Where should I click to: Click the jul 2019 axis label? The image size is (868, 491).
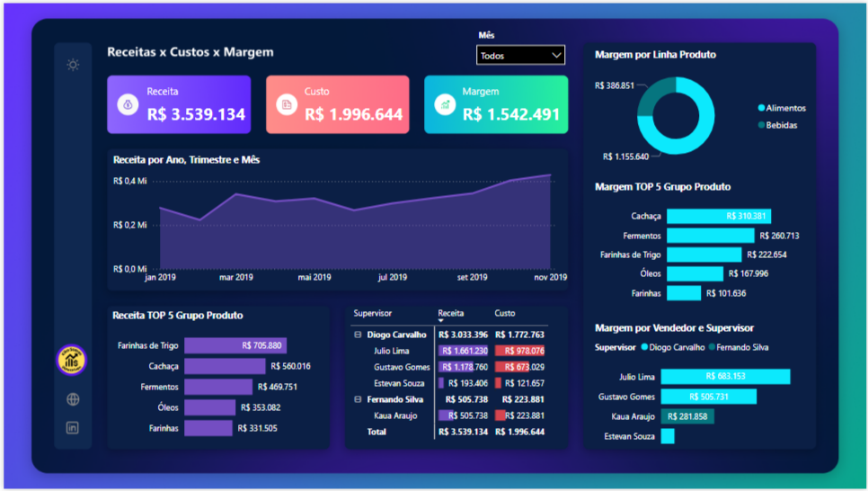coord(393,277)
